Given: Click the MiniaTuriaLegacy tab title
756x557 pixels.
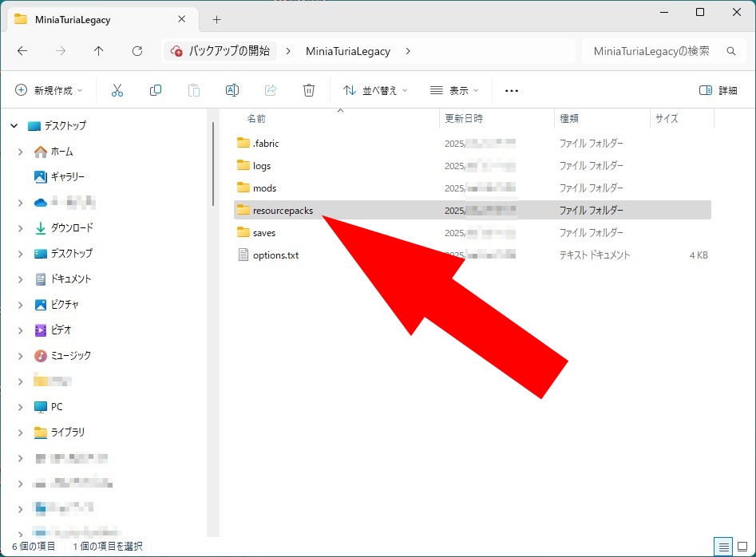Looking at the screenshot, I should click(73, 20).
